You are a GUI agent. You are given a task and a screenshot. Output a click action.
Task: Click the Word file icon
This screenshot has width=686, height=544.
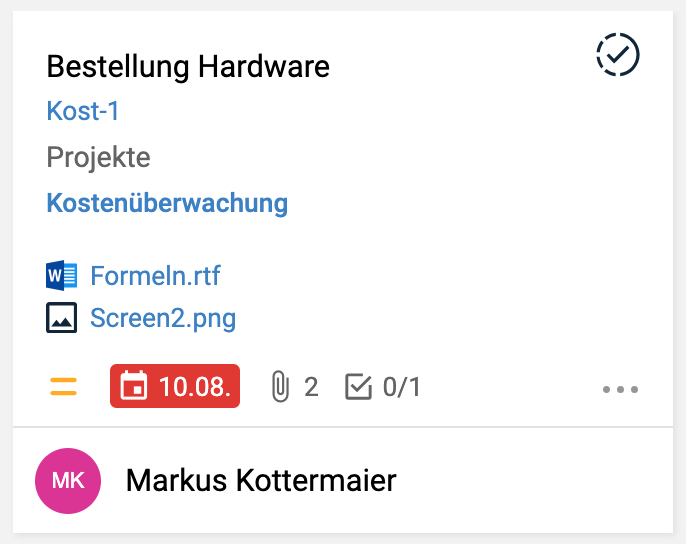[61, 274]
